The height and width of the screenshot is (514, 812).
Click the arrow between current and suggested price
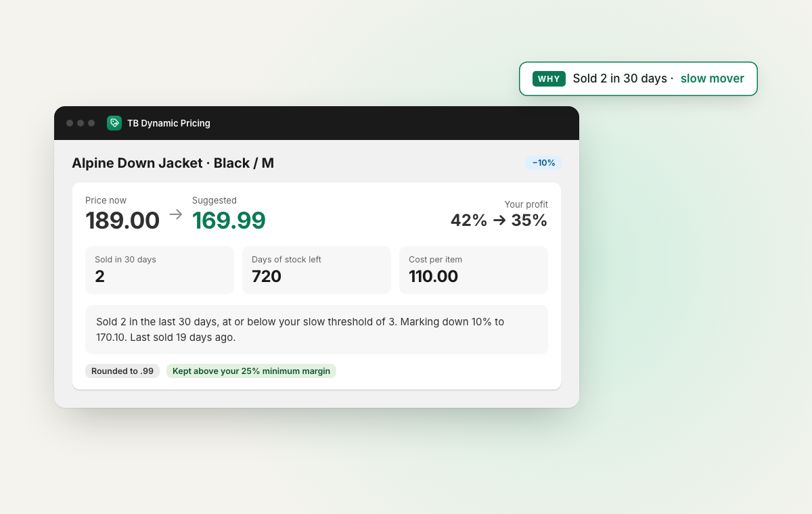point(176,214)
